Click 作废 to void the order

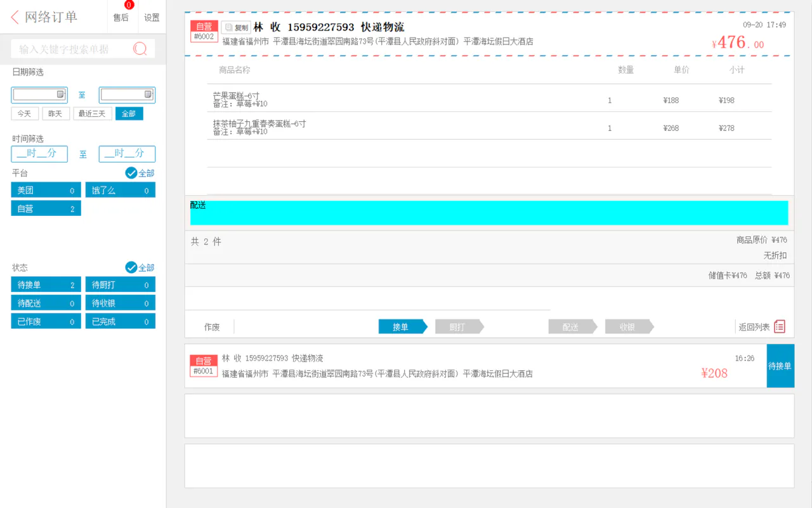click(212, 327)
